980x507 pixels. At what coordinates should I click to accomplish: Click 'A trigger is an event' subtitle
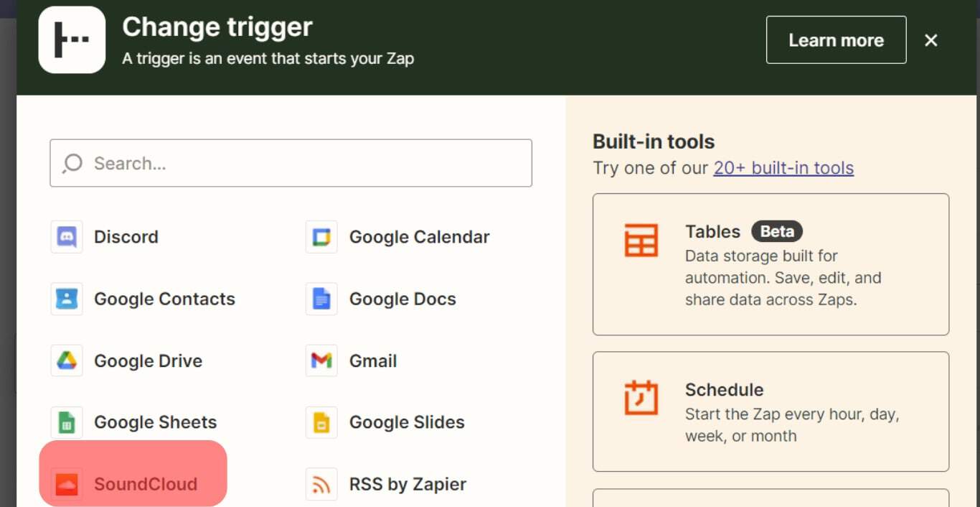(268, 59)
